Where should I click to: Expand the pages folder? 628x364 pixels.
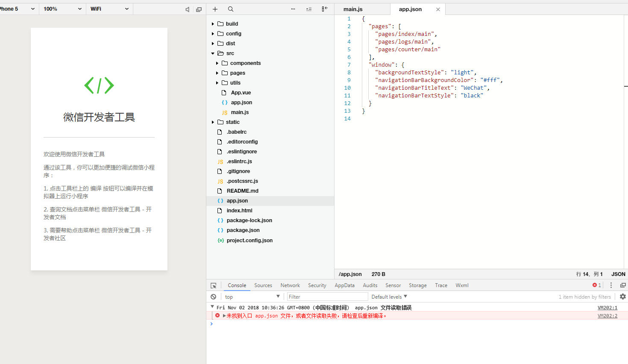click(x=217, y=73)
